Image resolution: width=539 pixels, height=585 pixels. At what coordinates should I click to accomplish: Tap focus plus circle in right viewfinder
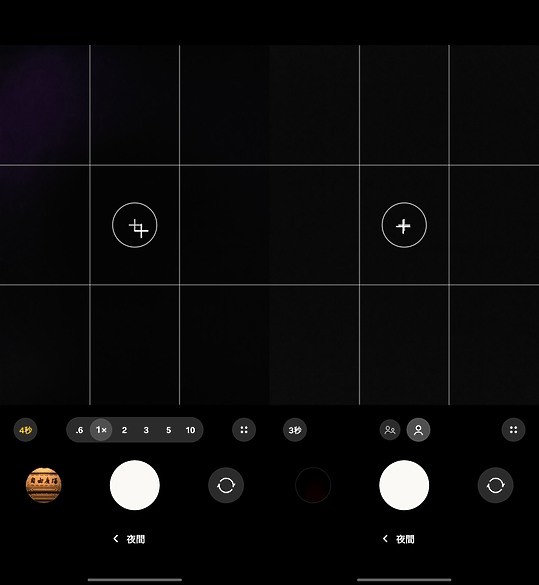click(x=404, y=225)
